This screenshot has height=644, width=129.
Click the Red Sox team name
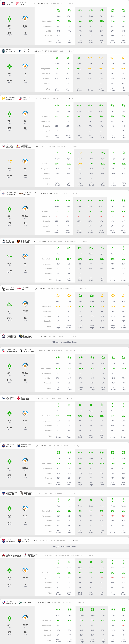[25, 399]
